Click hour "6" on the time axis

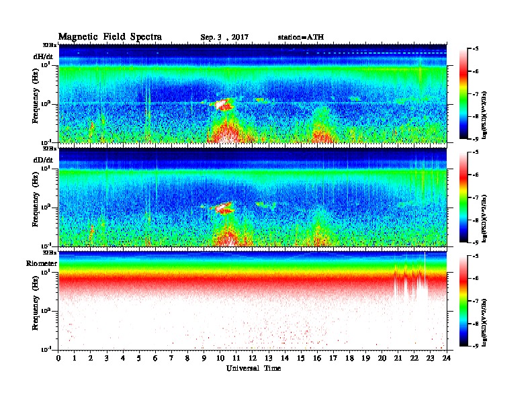(x=155, y=359)
